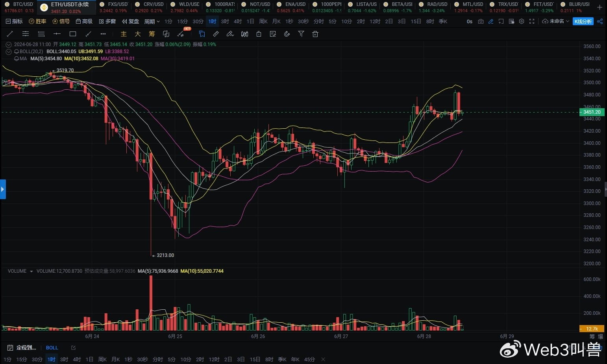Switch to the WLD/USDT symbol tab
This screenshot has height=364, width=607.
(x=185, y=7)
